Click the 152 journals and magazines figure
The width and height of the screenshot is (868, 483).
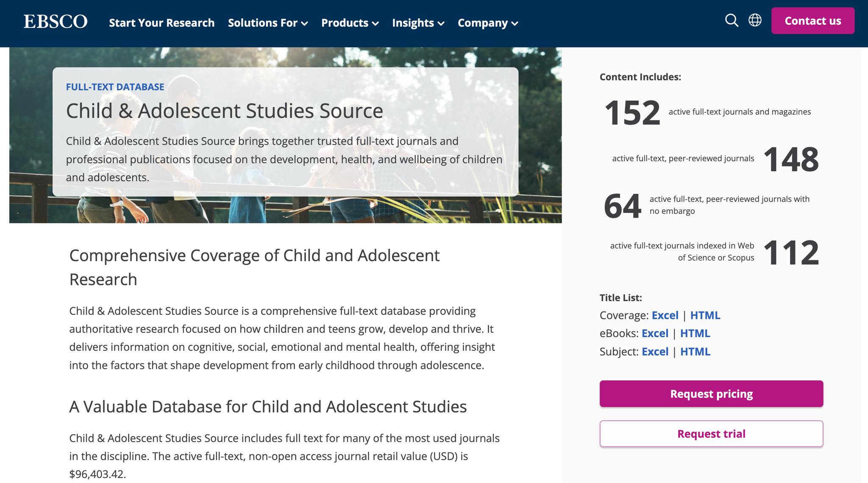(x=632, y=113)
